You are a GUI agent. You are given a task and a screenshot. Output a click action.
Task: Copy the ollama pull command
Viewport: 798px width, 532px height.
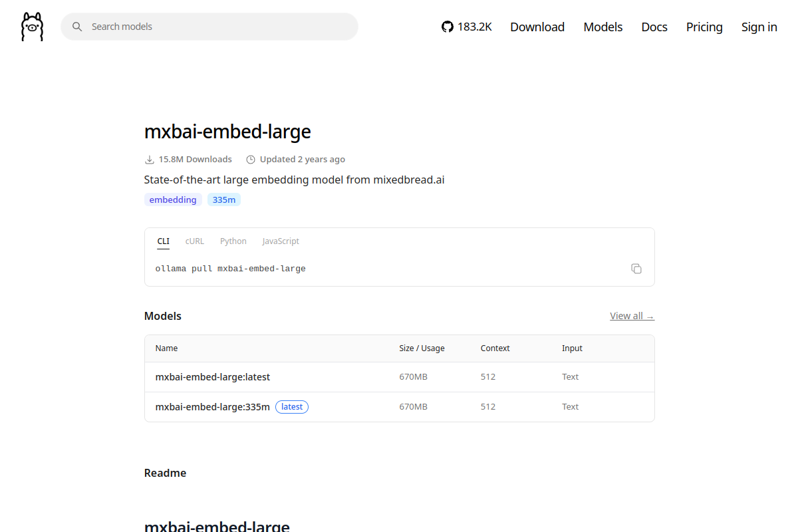636,269
